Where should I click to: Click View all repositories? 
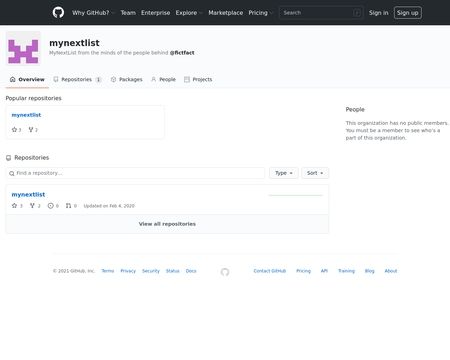click(x=167, y=224)
